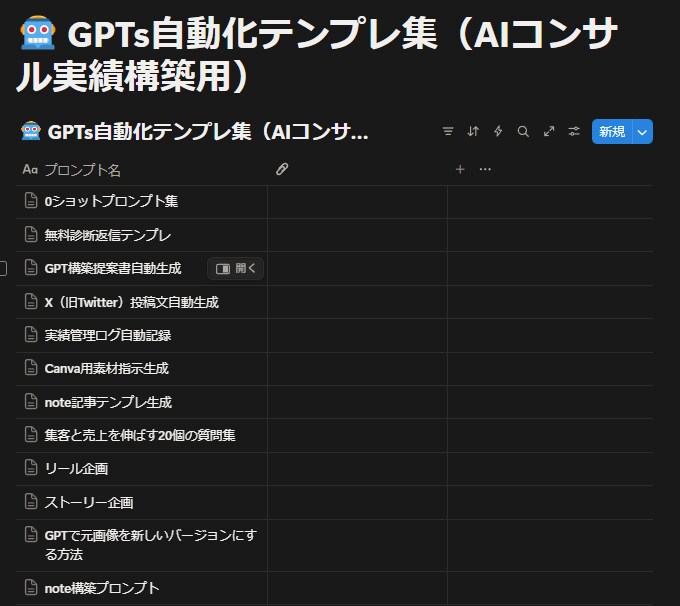
Task: Click page icon of リール企画 row
Action: point(31,468)
